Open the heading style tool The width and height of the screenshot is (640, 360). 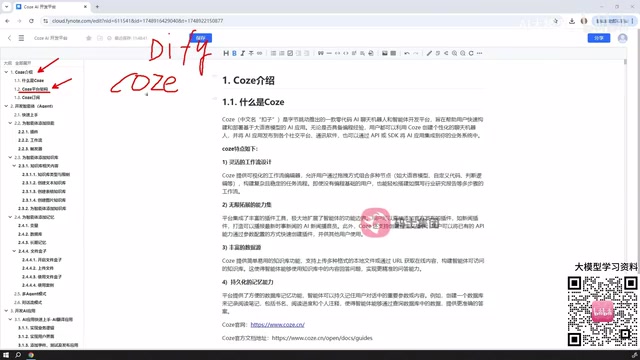click(x=226, y=53)
